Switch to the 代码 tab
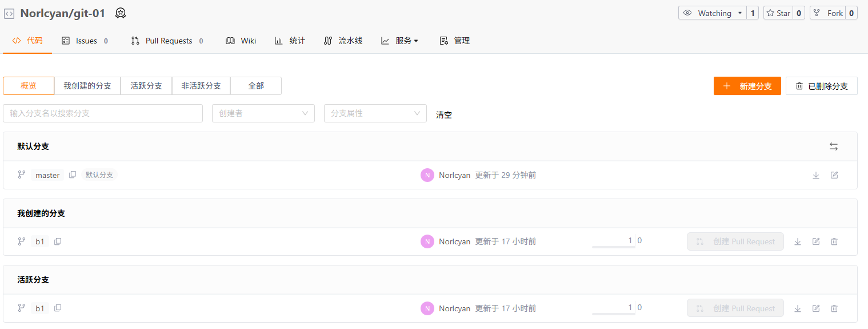This screenshot has height=329, width=868. [x=27, y=41]
